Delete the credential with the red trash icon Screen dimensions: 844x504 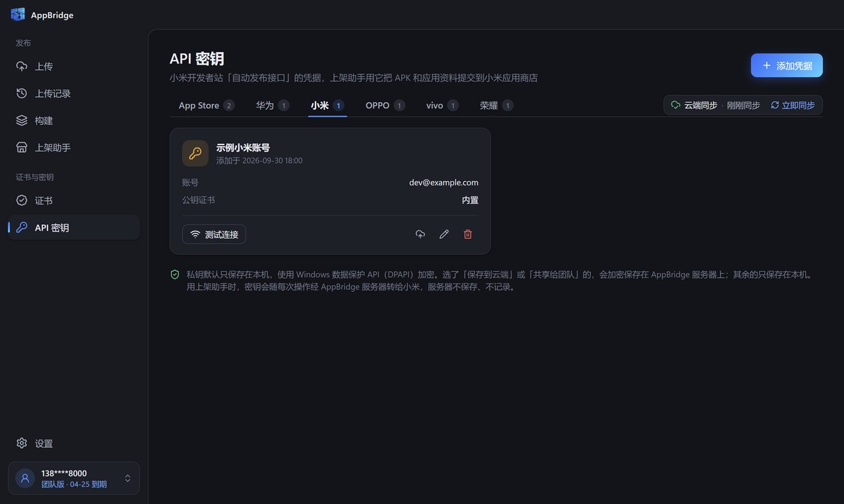pyautogui.click(x=468, y=234)
